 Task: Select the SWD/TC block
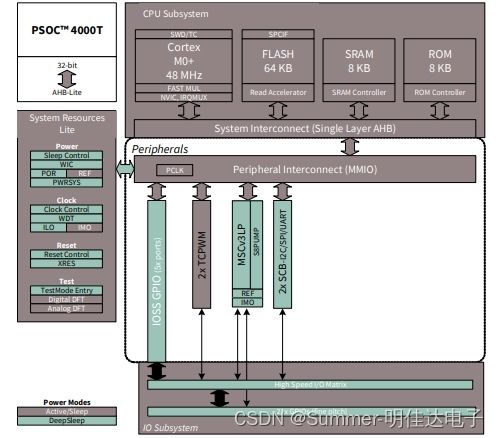[184, 34]
